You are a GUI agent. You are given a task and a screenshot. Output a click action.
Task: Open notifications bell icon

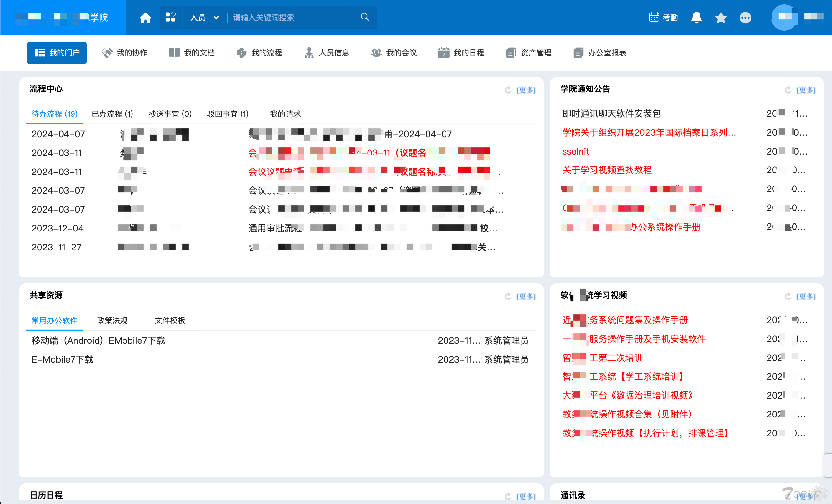coord(696,18)
